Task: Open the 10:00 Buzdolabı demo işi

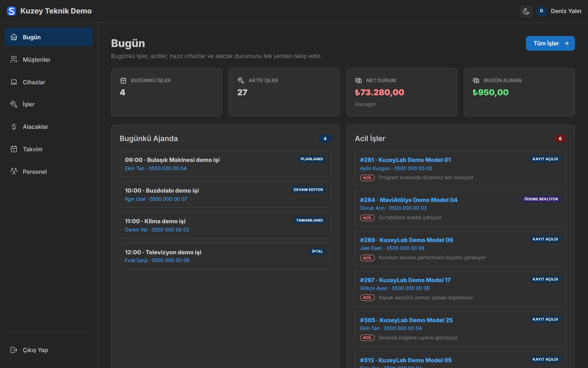Action: pyautogui.click(x=225, y=194)
